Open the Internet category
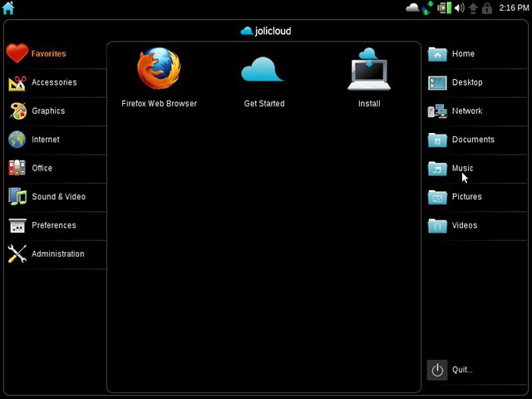The image size is (532, 399). tap(56, 140)
